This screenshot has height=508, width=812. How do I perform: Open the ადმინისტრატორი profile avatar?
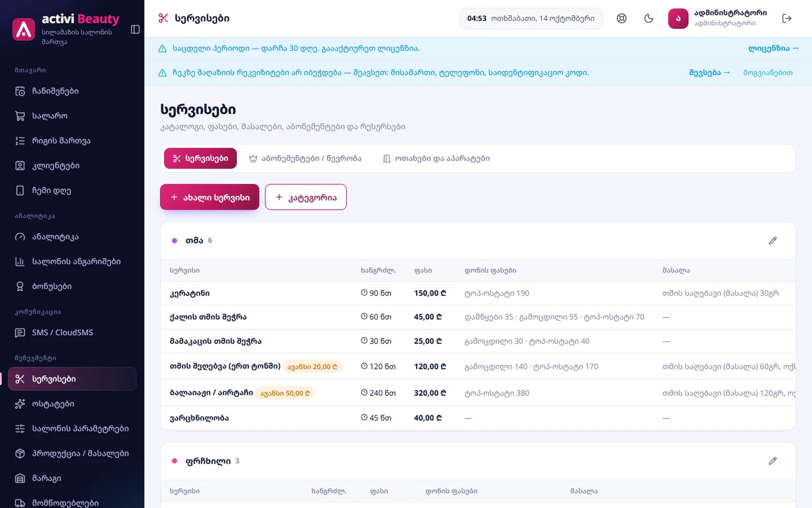[x=678, y=18]
